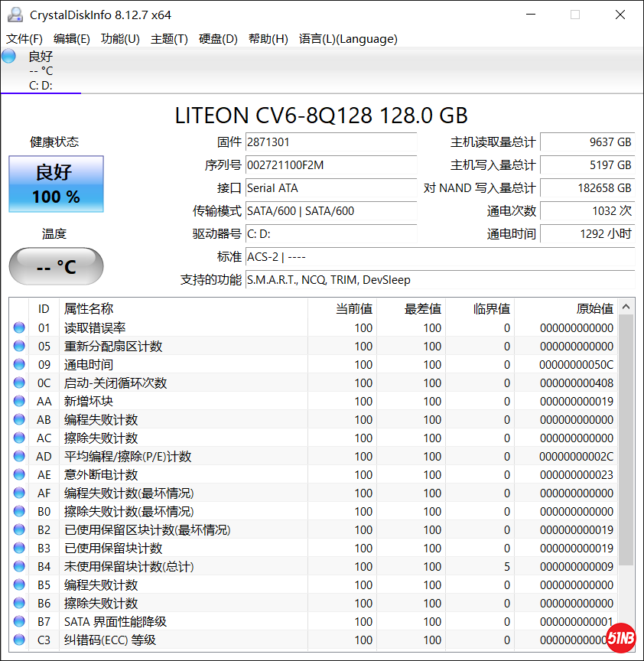Click the -- °C temperature button
The height and width of the screenshot is (661, 644).
coord(56,266)
